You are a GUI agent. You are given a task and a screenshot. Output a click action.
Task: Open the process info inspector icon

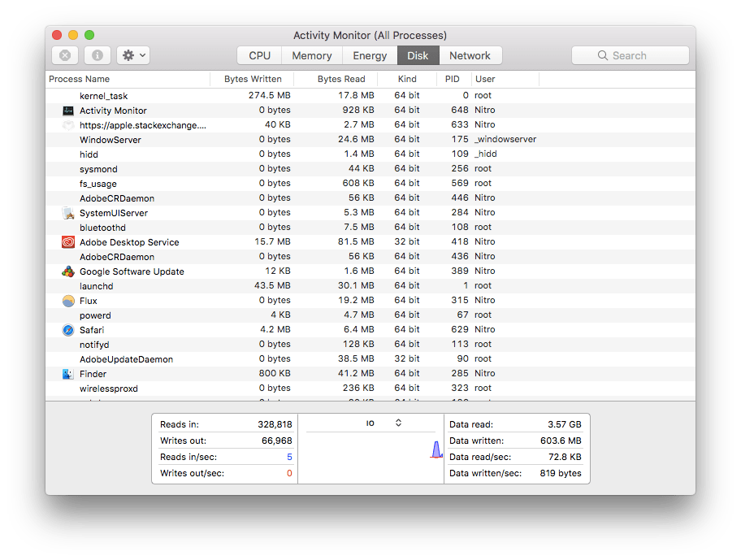coord(97,55)
